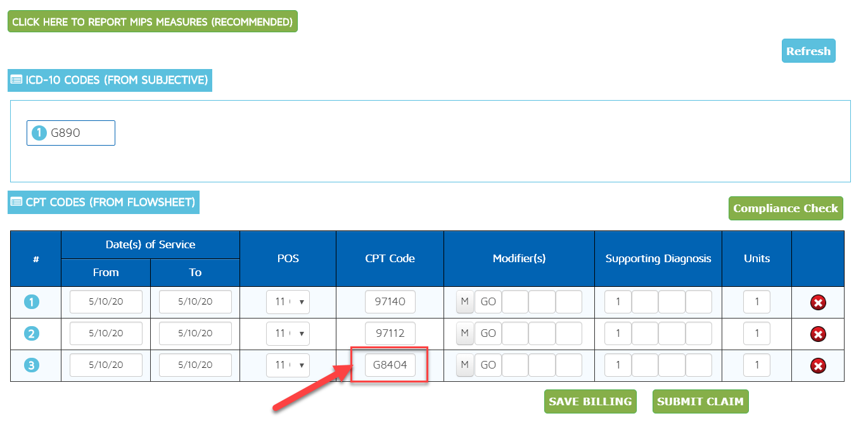Save billing information
This screenshot has width=868, height=423.
tap(590, 401)
